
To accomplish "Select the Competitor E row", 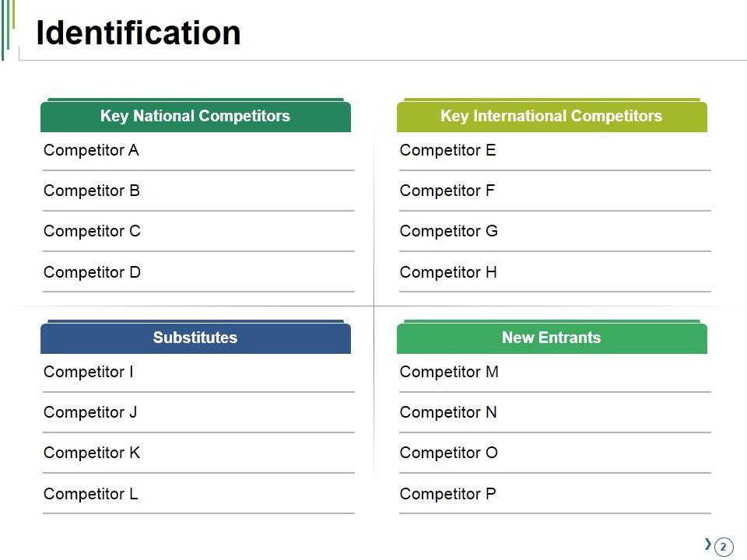I will (x=447, y=151).
